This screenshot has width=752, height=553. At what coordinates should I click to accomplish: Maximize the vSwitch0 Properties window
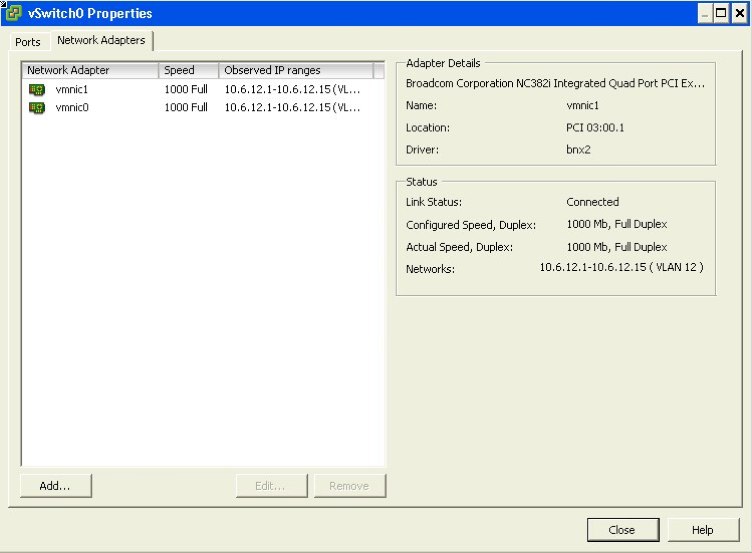721,13
